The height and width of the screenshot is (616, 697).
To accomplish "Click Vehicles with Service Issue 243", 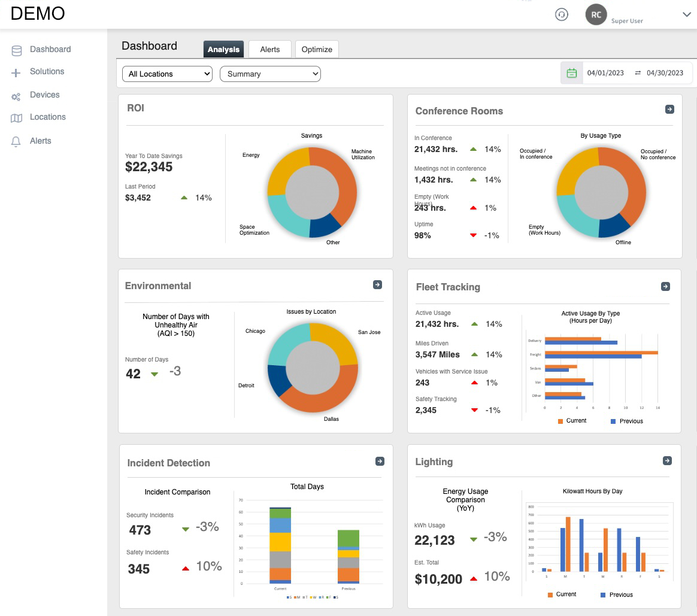I will (x=422, y=383).
